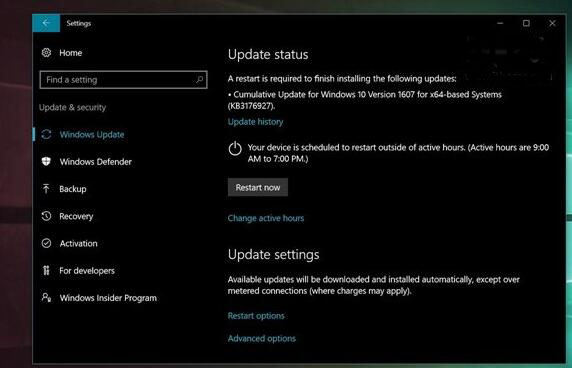
Task: Select Activation in the sidebar
Action: 78,243
